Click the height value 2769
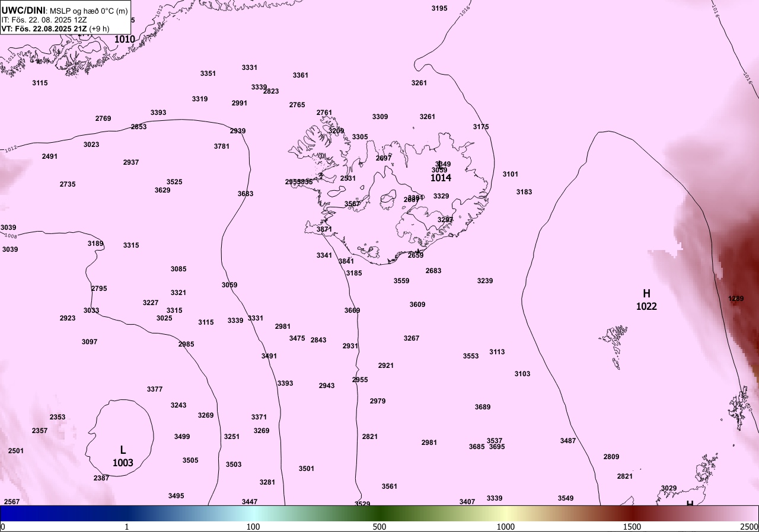 tap(103, 118)
